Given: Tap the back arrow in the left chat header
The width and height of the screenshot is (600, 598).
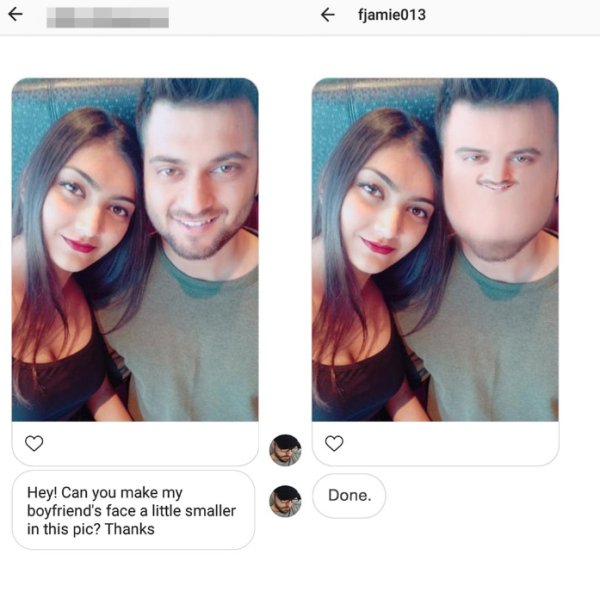Looking at the screenshot, I should pyautogui.click(x=15, y=15).
